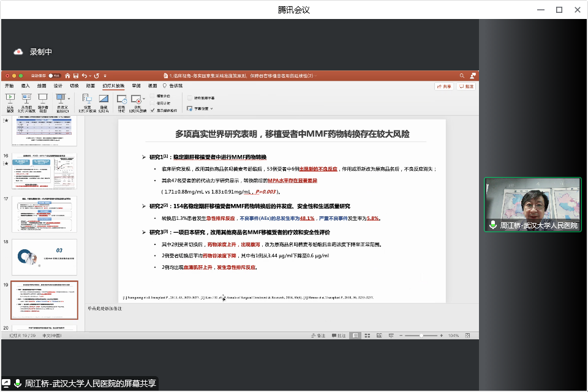Toggle the Always Use Subtitles checkbox
The height and width of the screenshot is (392, 588).
coord(190,97)
